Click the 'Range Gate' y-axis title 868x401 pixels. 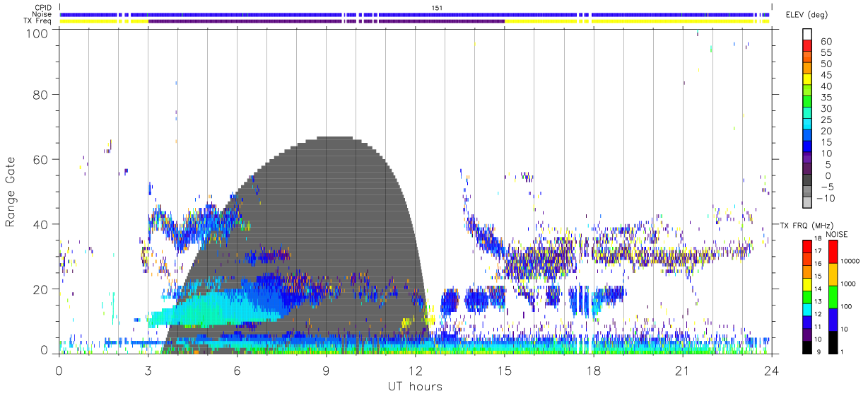pos(11,190)
